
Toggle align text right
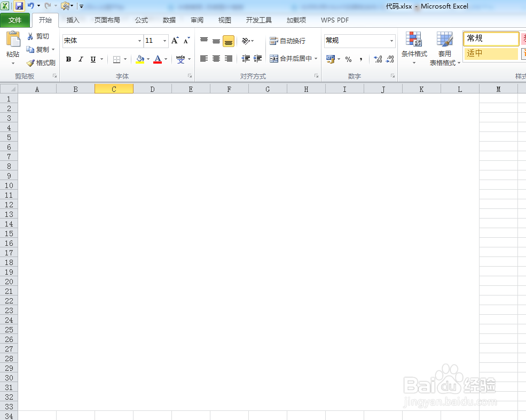pyautogui.click(x=229, y=59)
